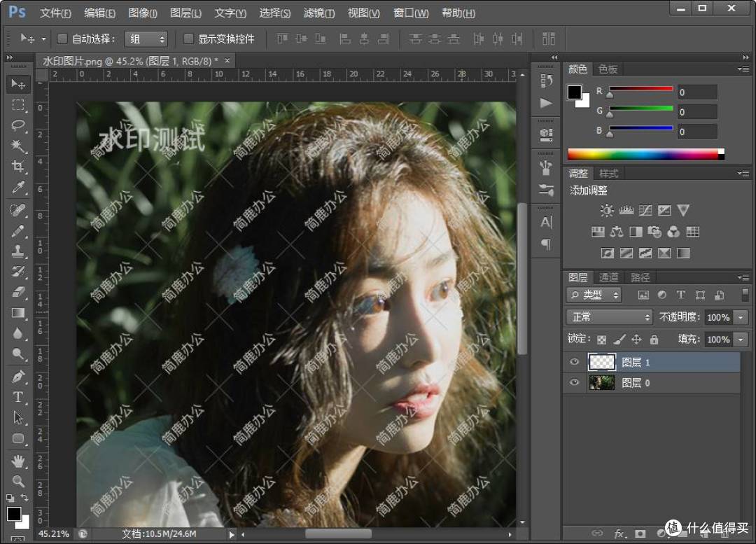Add a Brightness/Contrast adjustment
Viewport: 756px width, 544px height.
[607, 210]
